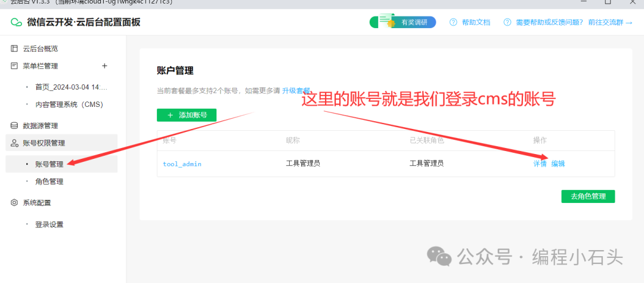Screen dimensions: 644x283
Task: Click the help icon beside 帮助文档
Action: [453, 22]
